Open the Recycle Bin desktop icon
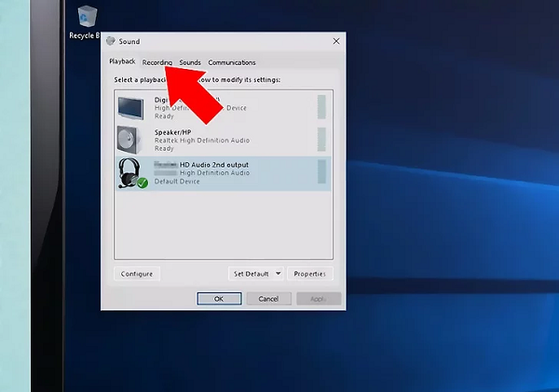559x392 pixels. tap(88, 18)
